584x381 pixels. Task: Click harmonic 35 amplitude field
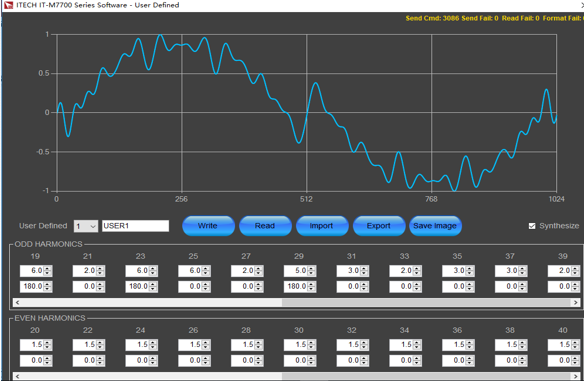[454, 271]
